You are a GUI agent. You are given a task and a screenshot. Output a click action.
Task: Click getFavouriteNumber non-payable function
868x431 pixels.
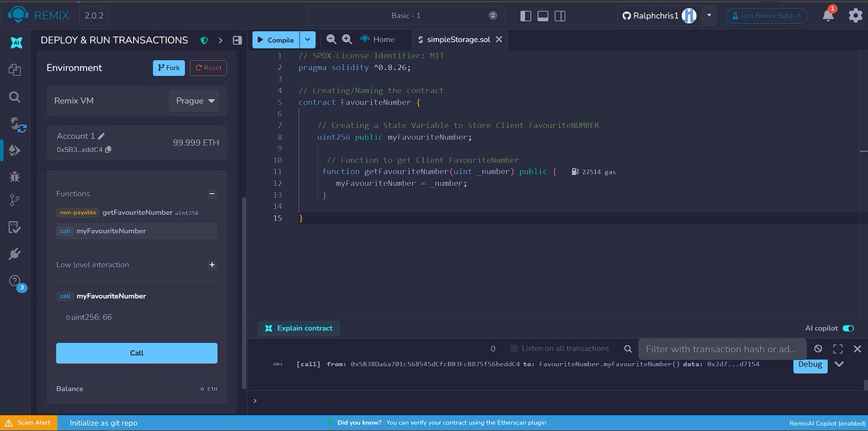tap(137, 213)
